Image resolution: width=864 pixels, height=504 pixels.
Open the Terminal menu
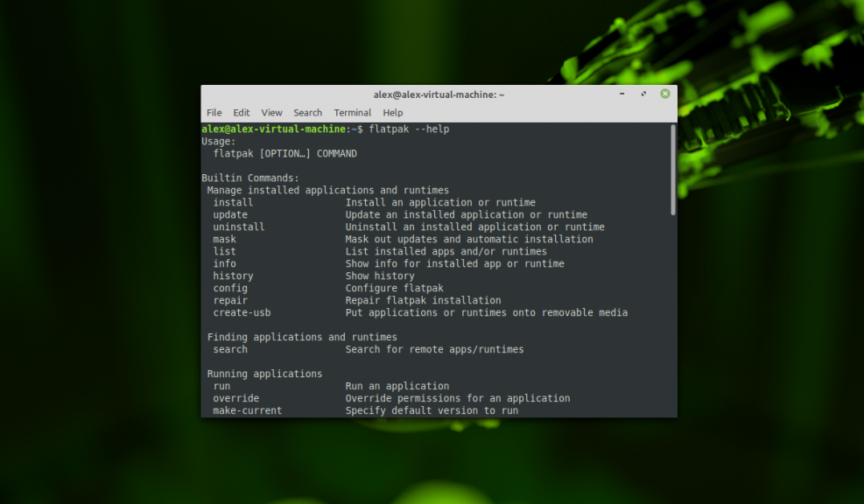(352, 112)
